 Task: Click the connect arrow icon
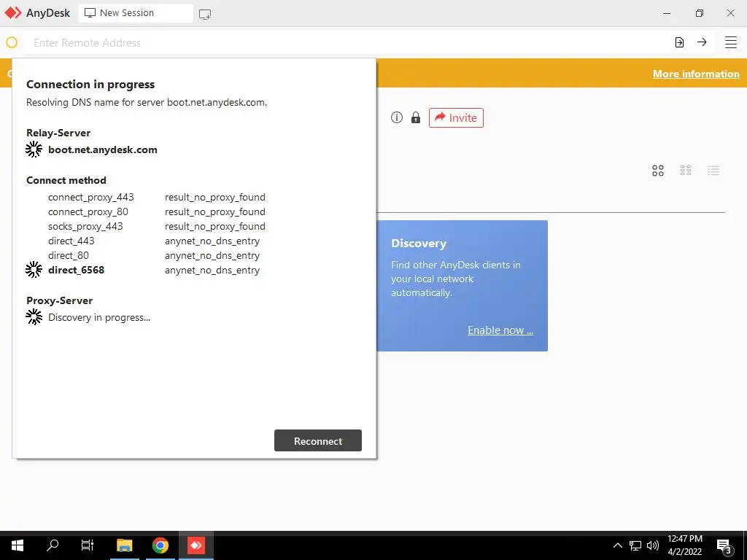point(702,42)
